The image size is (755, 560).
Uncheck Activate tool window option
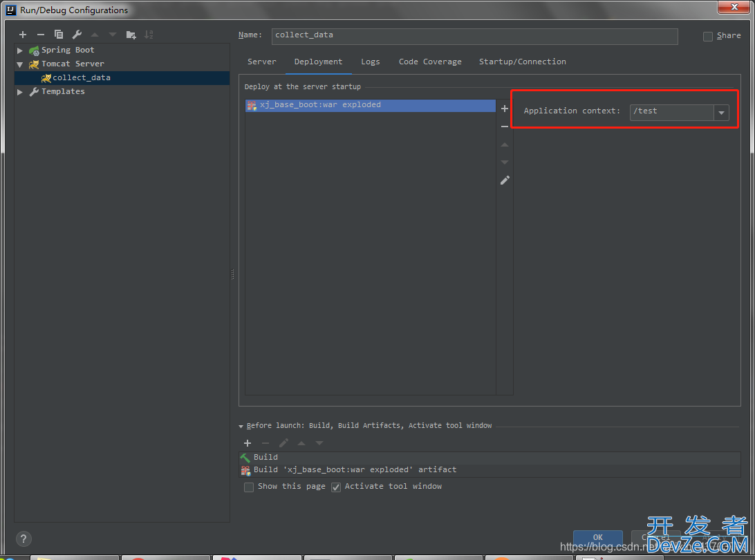[336, 487]
